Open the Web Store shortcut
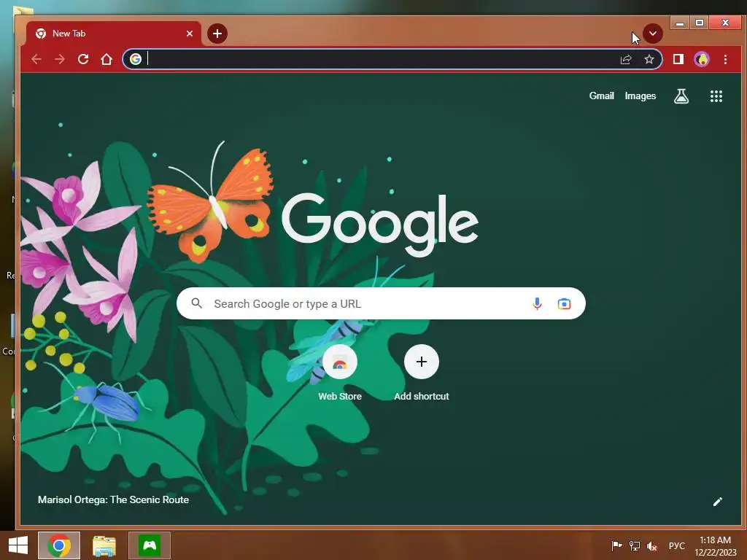This screenshot has width=747, height=560. pos(340,373)
